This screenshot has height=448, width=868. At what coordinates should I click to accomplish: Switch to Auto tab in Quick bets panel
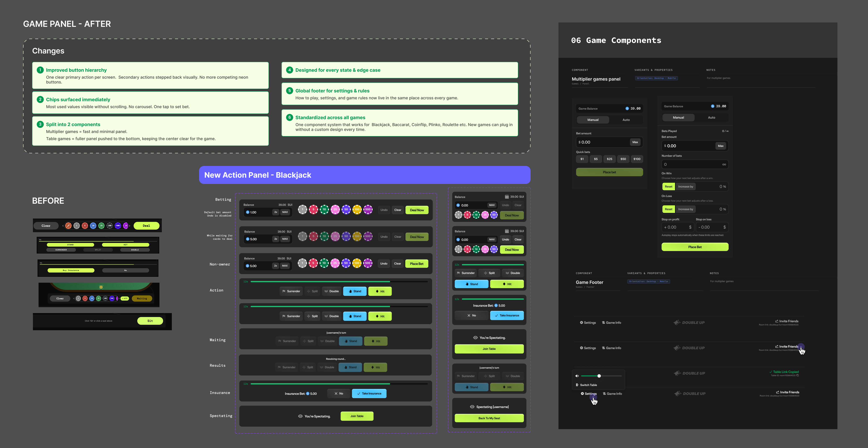pyautogui.click(x=626, y=120)
